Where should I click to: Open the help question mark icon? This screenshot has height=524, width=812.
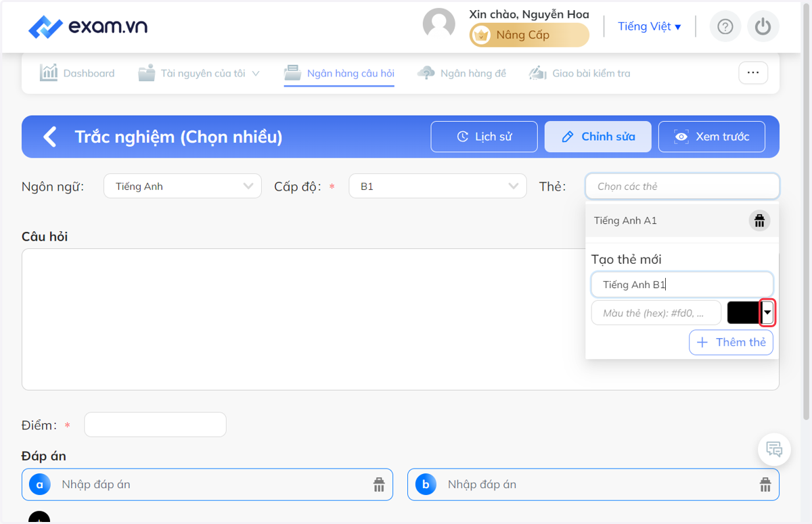(725, 26)
